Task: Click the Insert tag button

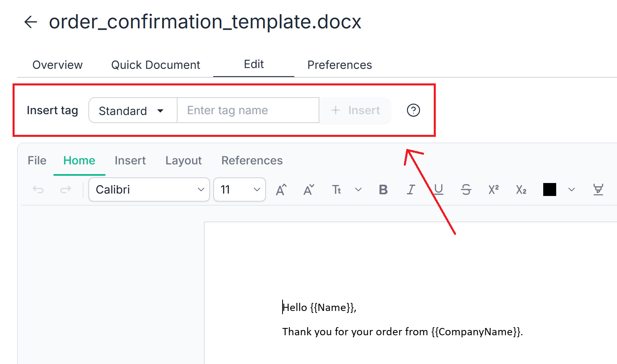Action: point(356,110)
